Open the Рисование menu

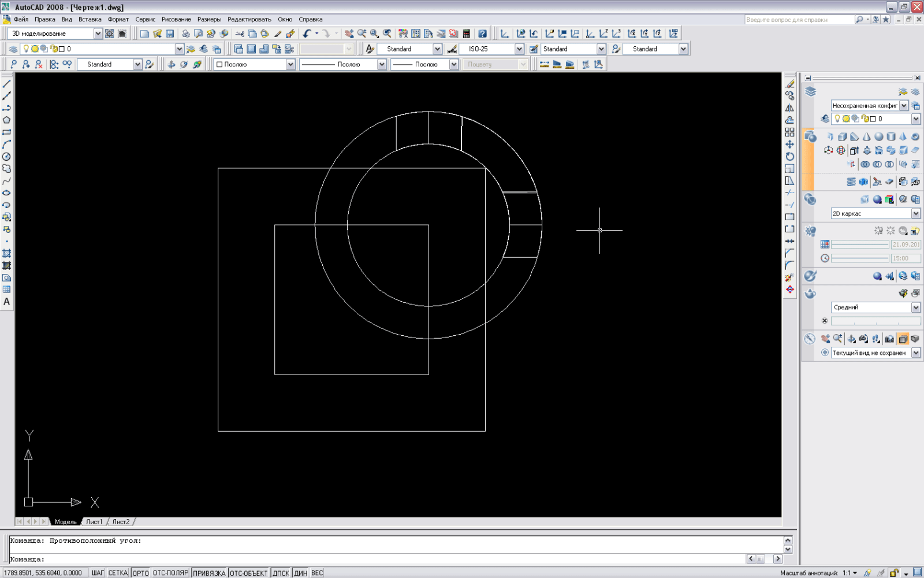(x=176, y=19)
